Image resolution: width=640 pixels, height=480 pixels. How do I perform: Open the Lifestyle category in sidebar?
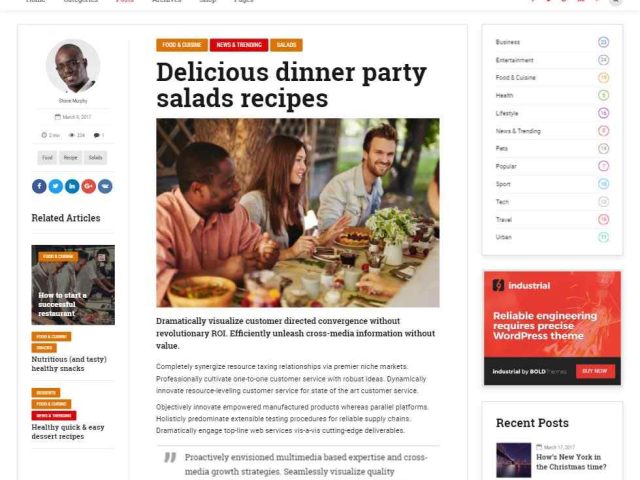[507, 113]
